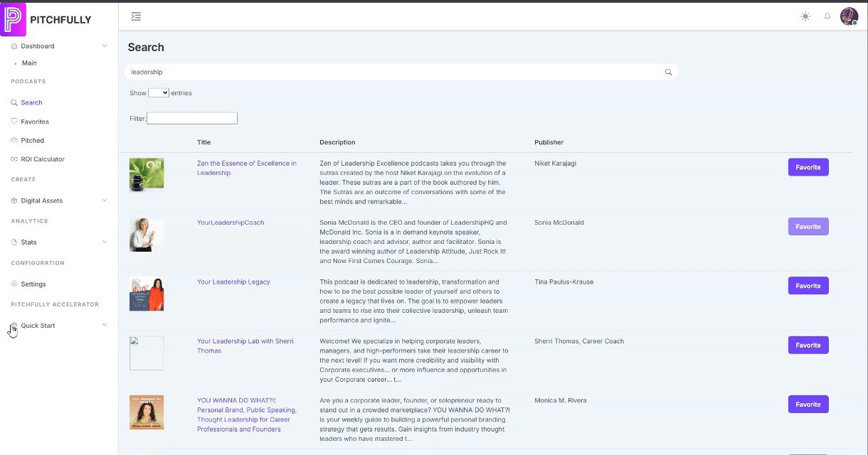This screenshot has height=455, width=868.
Task: Click the Filter text box
Action: (192, 118)
